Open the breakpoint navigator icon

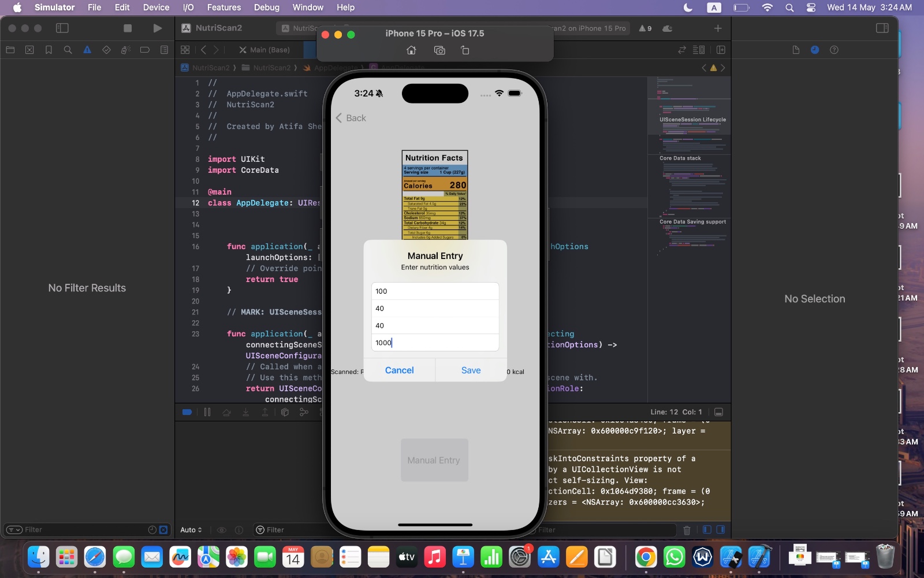(x=145, y=50)
